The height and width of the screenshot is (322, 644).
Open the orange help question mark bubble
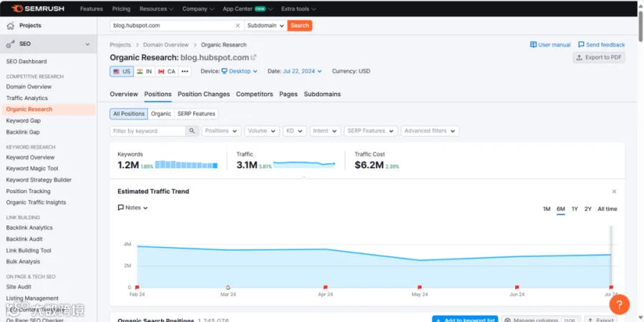coord(620,304)
